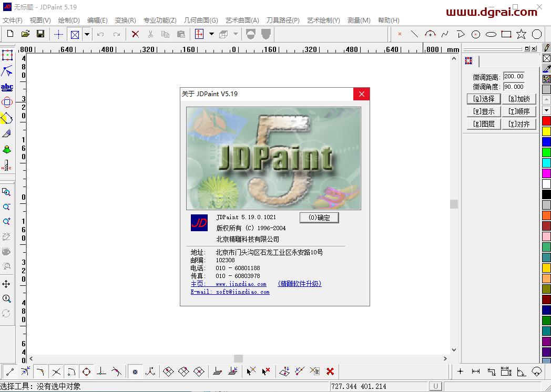Open the 艺术曲面(A) menu
Screen dimensions: 551x392
pos(242,20)
